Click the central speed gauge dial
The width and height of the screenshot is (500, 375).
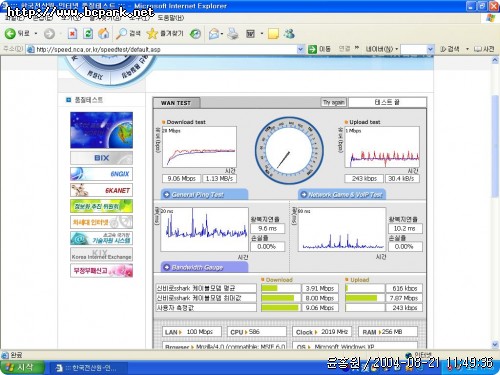coord(289,150)
